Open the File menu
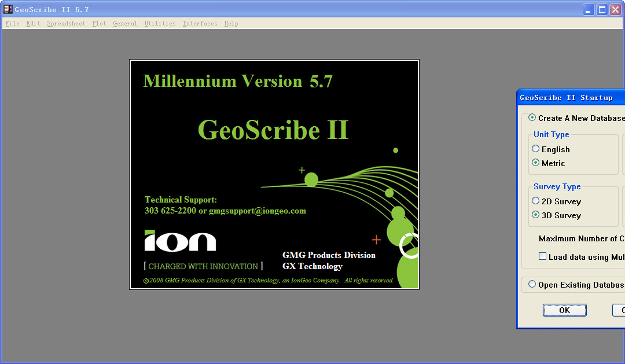The width and height of the screenshot is (625, 364). (12, 24)
